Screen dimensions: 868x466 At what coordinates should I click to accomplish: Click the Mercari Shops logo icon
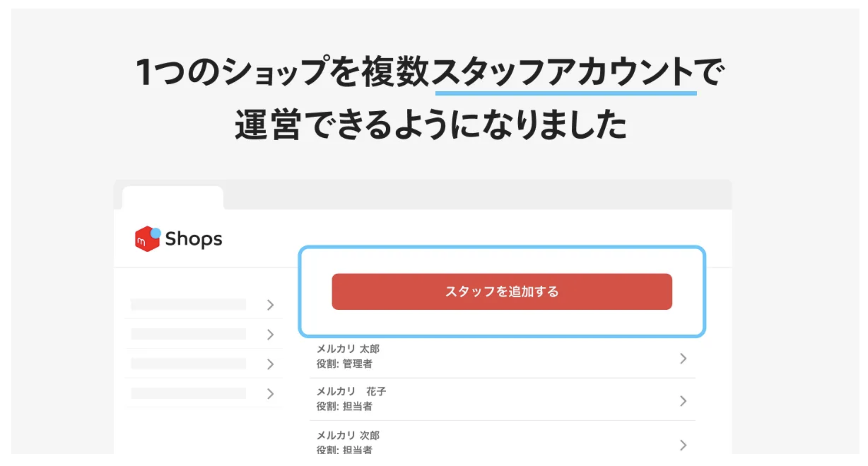pyautogui.click(x=148, y=239)
